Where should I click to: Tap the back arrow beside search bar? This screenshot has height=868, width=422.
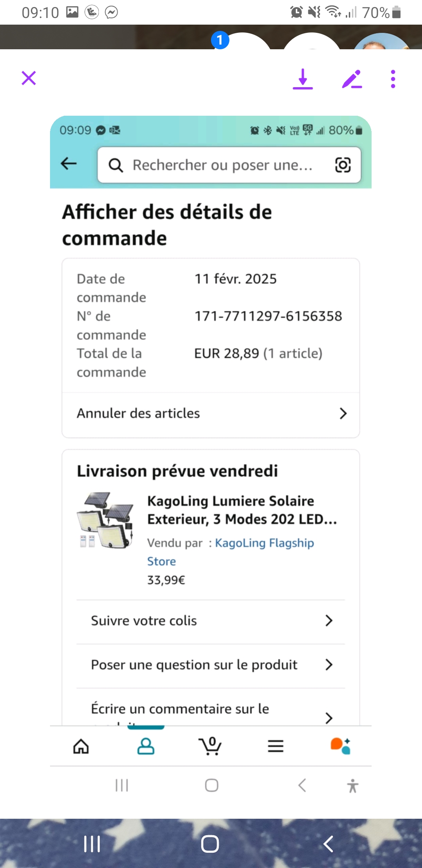pyautogui.click(x=69, y=164)
